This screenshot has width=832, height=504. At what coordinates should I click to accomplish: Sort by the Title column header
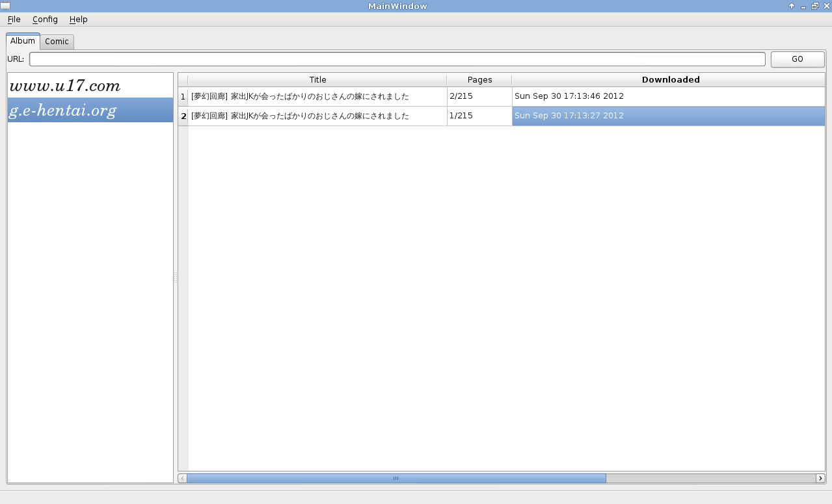click(317, 80)
